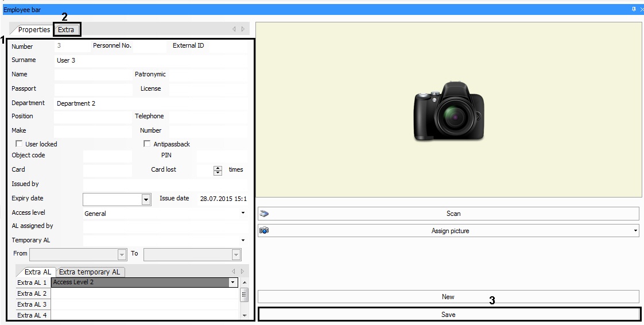Click the Scan button
This screenshot has width=644, height=325.
(448, 214)
